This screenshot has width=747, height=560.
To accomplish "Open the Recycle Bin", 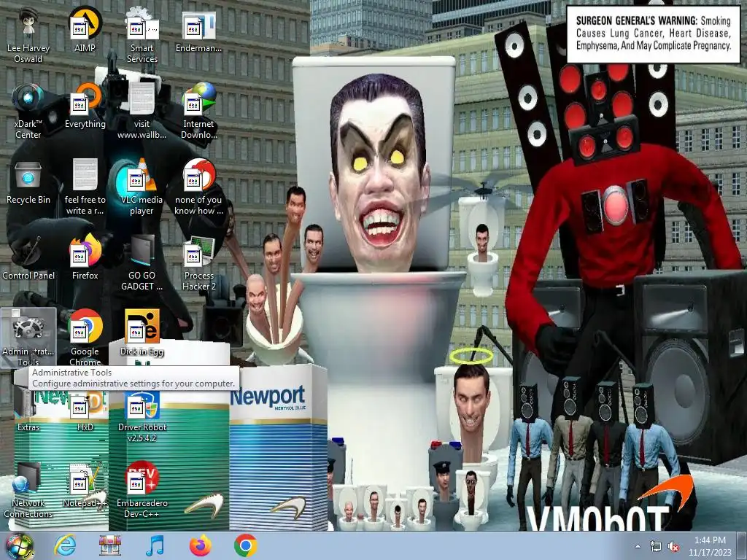I will pos(28,182).
